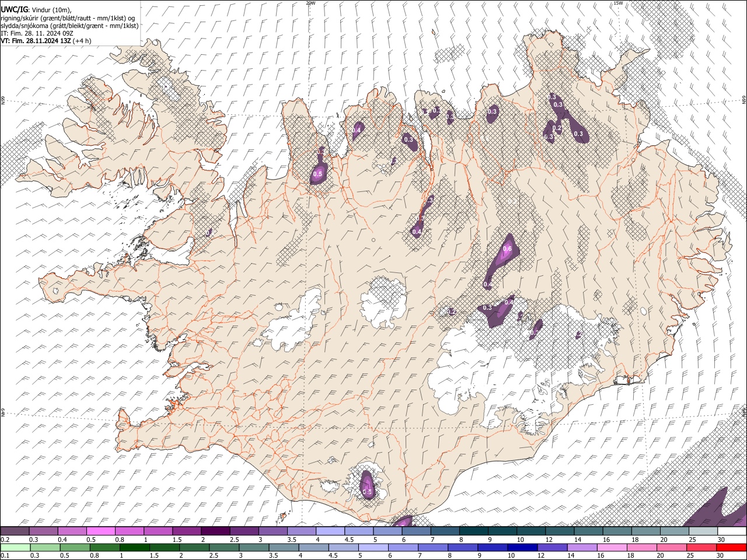The width and height of the screenshot is (747, 560).
Task: Click the magenta-purple swatch labeled 1.5 in snow legend
Action: [187, 531]
